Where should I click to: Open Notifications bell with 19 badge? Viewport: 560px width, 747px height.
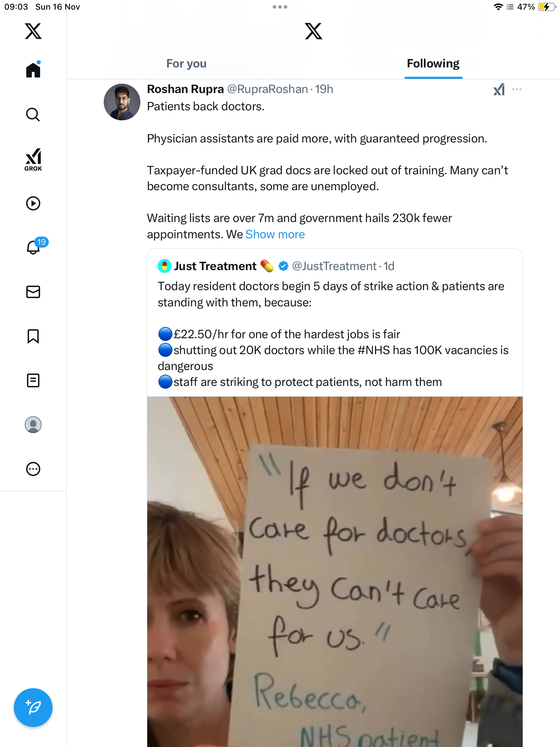tap(34, 247)
